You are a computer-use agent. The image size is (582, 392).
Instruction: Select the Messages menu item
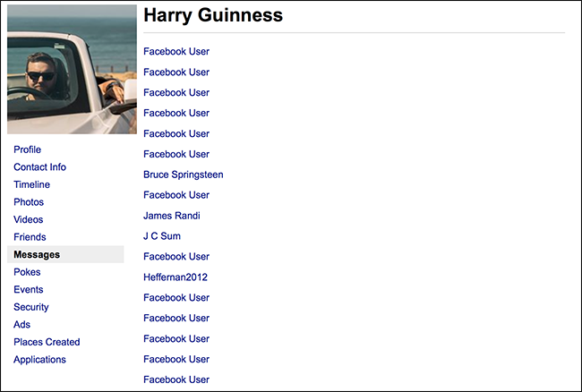click(x=65, y=254)
